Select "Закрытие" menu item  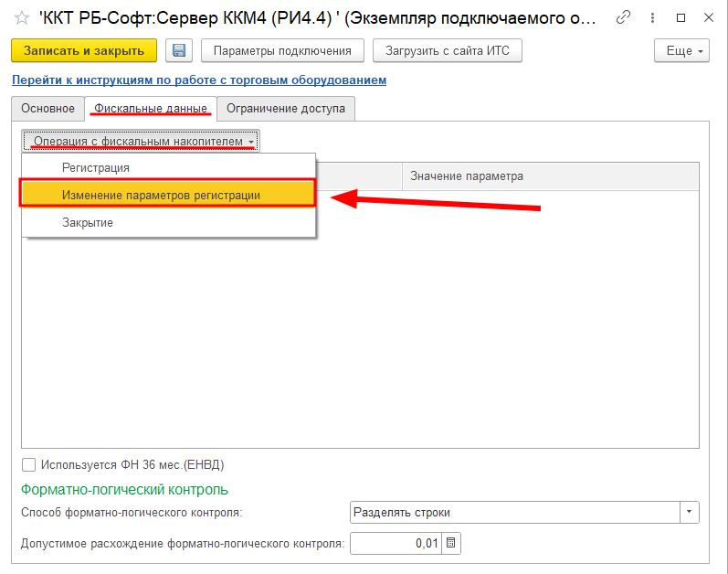88,222
